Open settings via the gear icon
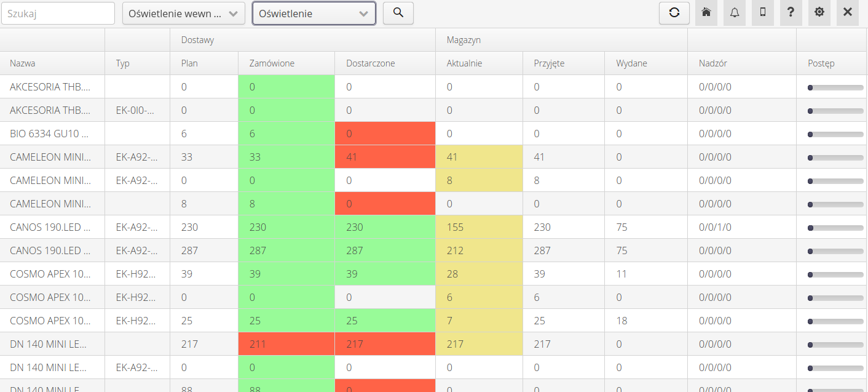Viewport: 868px width, 392px height. (819, 13)
